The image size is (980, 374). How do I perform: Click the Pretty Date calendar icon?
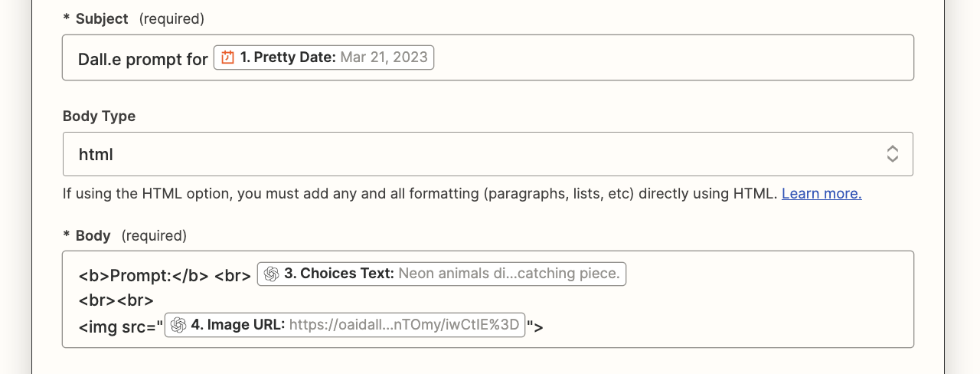coord(227,57)
